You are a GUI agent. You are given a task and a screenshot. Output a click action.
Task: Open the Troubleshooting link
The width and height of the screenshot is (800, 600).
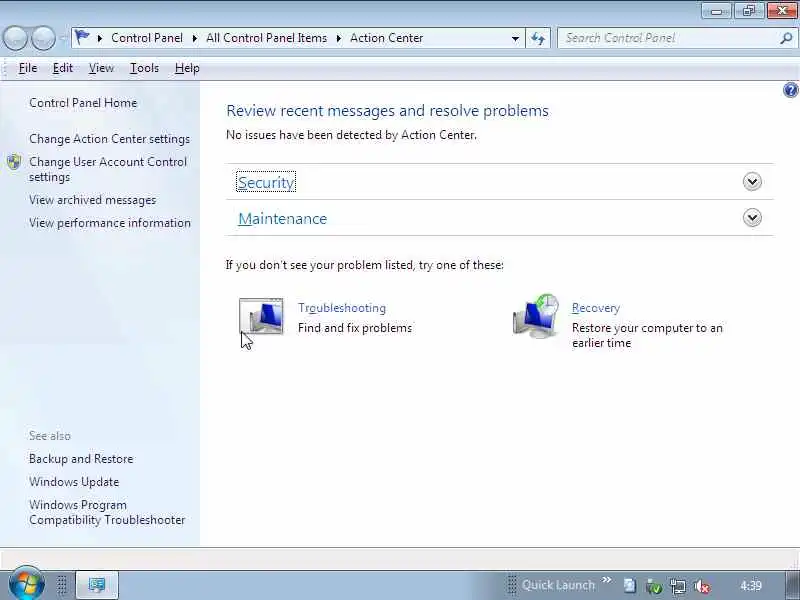pyautogui.click(x=342, y=308)
